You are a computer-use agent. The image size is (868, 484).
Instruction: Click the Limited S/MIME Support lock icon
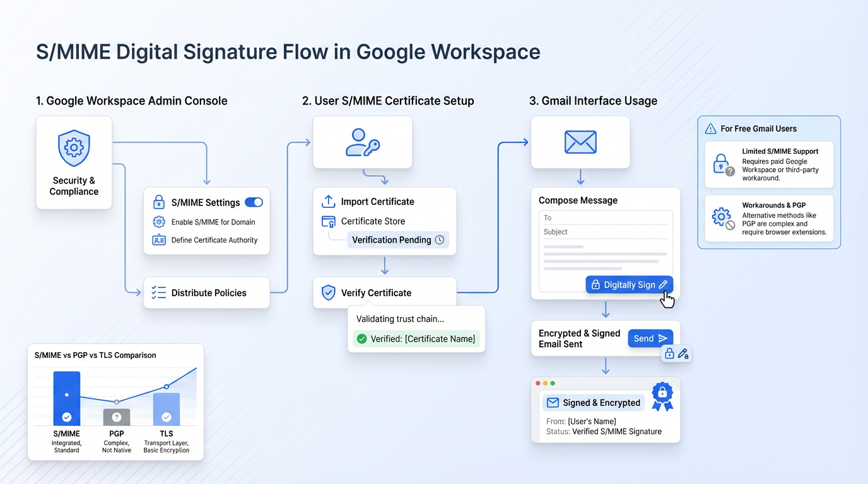[x=722, y=164]
